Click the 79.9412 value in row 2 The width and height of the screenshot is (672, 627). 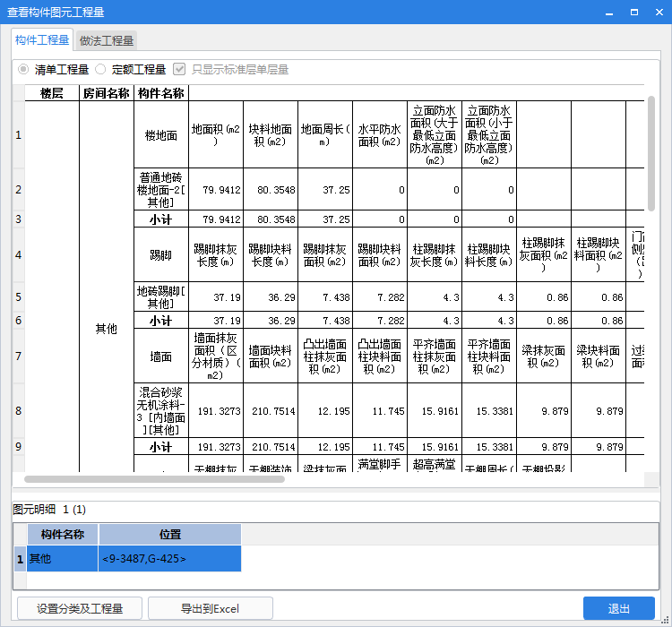216,189
